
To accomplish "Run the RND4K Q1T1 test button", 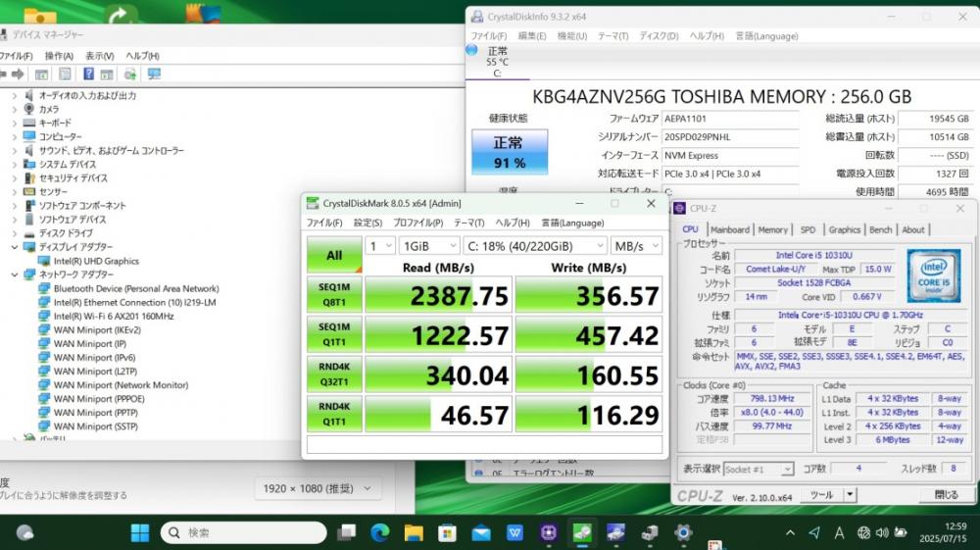I will pos(334,414).
